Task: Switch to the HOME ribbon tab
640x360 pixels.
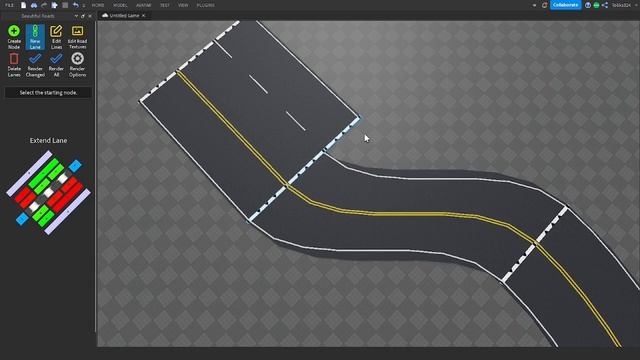Action: 98,5
